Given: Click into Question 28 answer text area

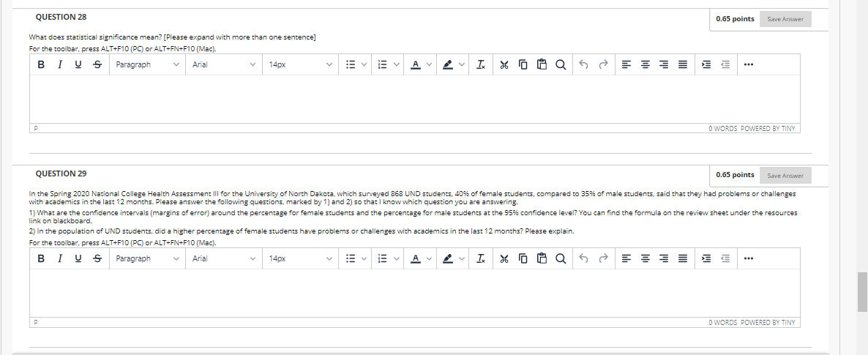Looking at the screenshot, I should coord(415,99).
